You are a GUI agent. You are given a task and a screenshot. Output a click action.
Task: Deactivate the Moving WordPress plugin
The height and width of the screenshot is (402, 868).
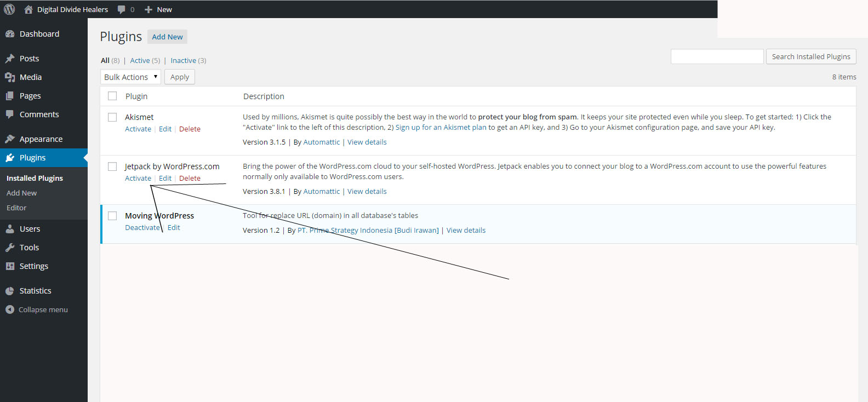(142, 227)
